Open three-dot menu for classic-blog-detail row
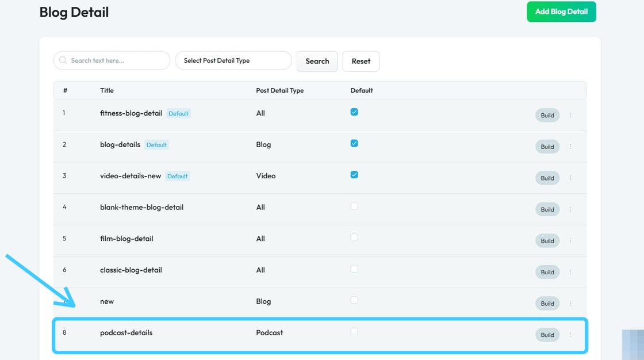Viewport: 644px width, 360px height. tap(570, 272)
